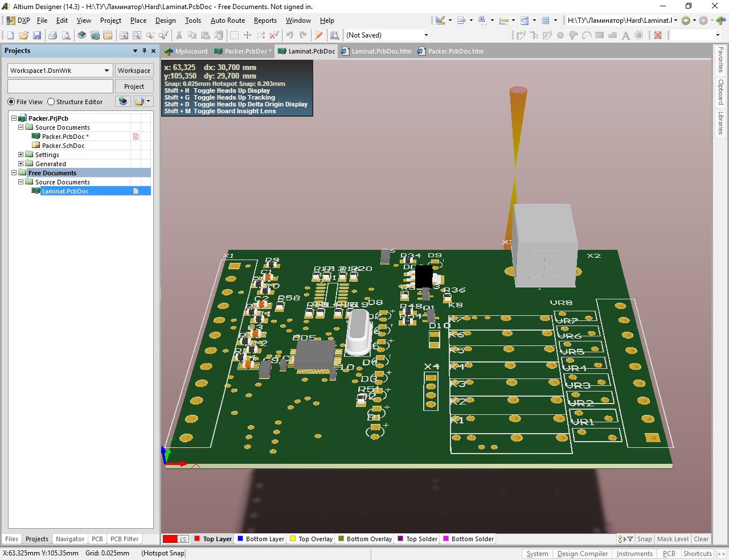This screenshot has width=729, height=560.
Task: Click the red current layer color swatch
Action: coord(170,539)
